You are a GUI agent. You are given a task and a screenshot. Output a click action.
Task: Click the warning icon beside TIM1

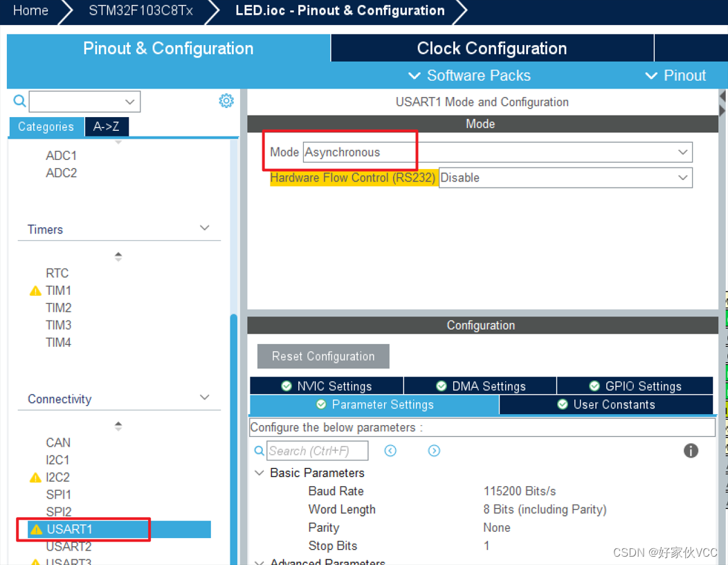click(35, 291)
